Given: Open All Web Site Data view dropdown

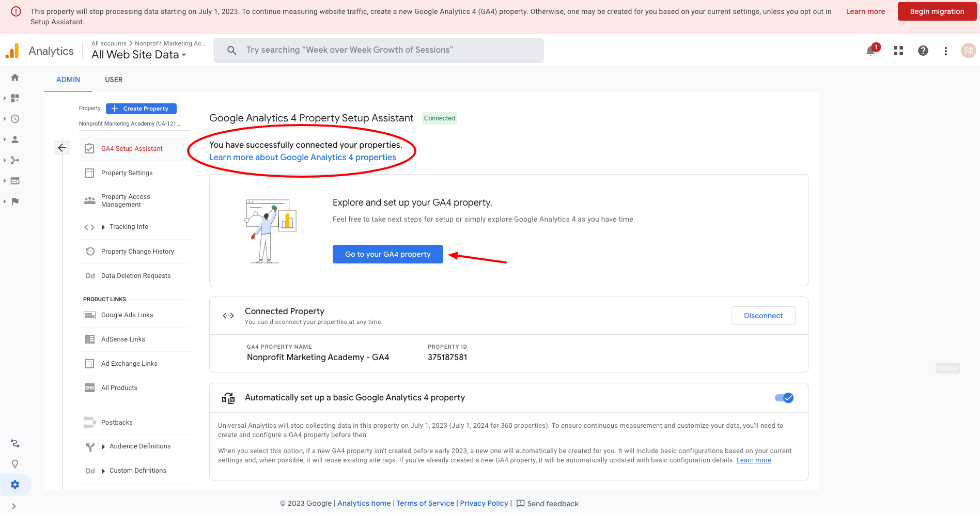Looking at the screenshot, I should click(139, 55).
